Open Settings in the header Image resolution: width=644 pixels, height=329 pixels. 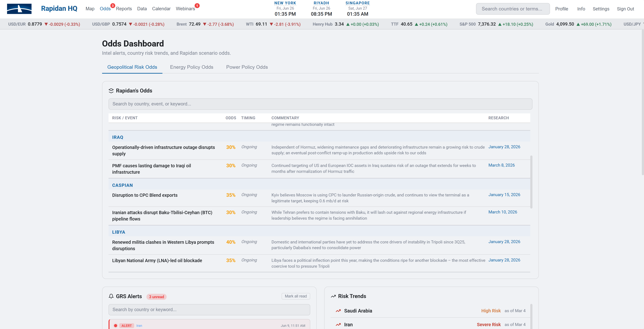pos(601,9)
